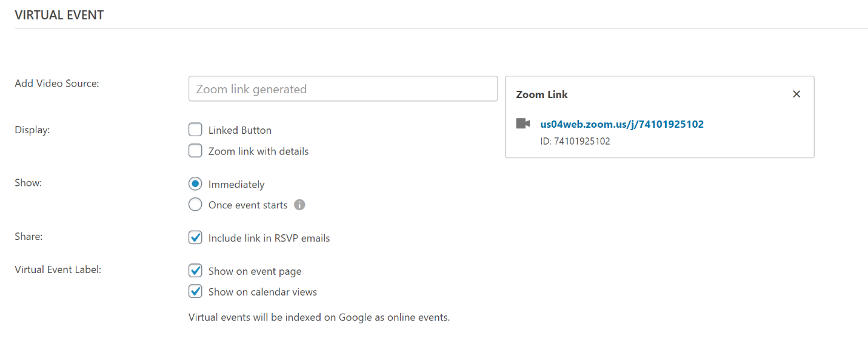Click the Google indexing note text

(x=319, y=317)
